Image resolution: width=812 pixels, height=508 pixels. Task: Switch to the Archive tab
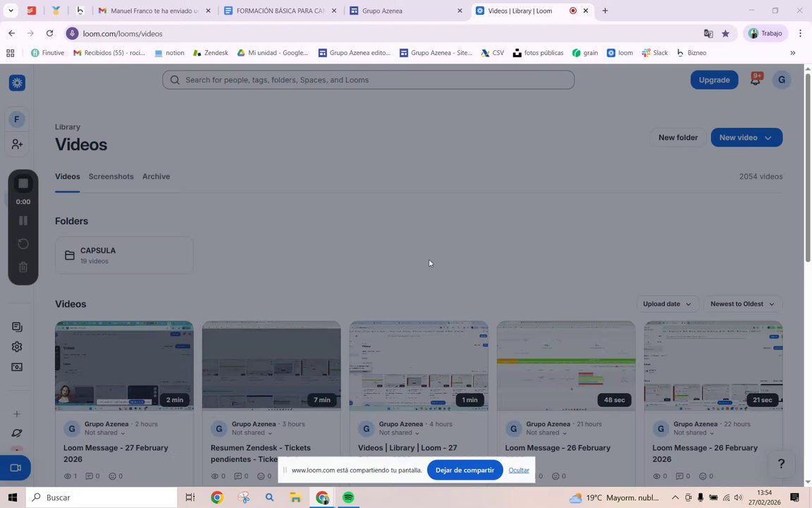tap(156, 176)
